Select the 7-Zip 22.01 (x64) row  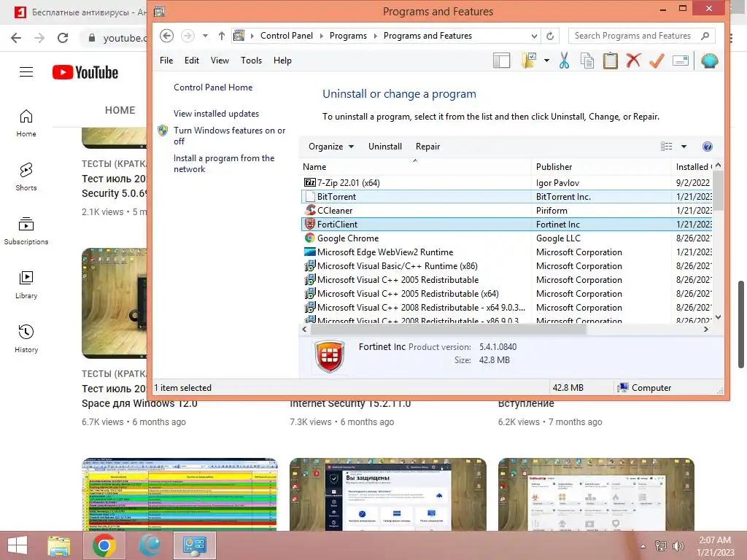click(x=506, y=183)
